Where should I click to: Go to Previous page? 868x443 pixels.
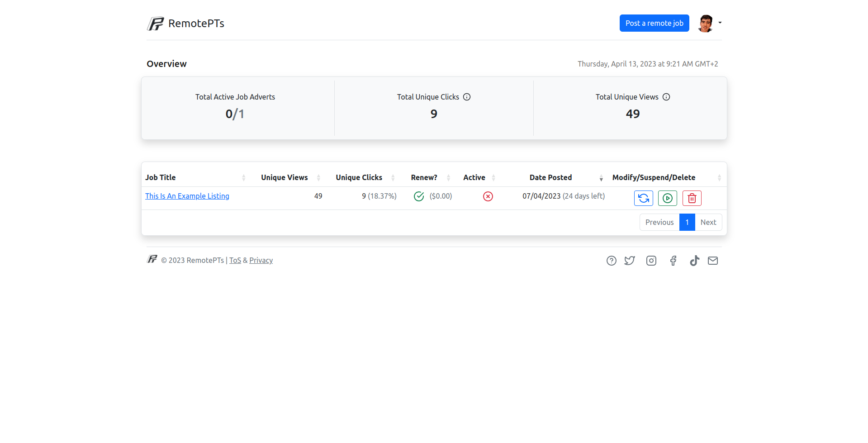click(659, 222)
